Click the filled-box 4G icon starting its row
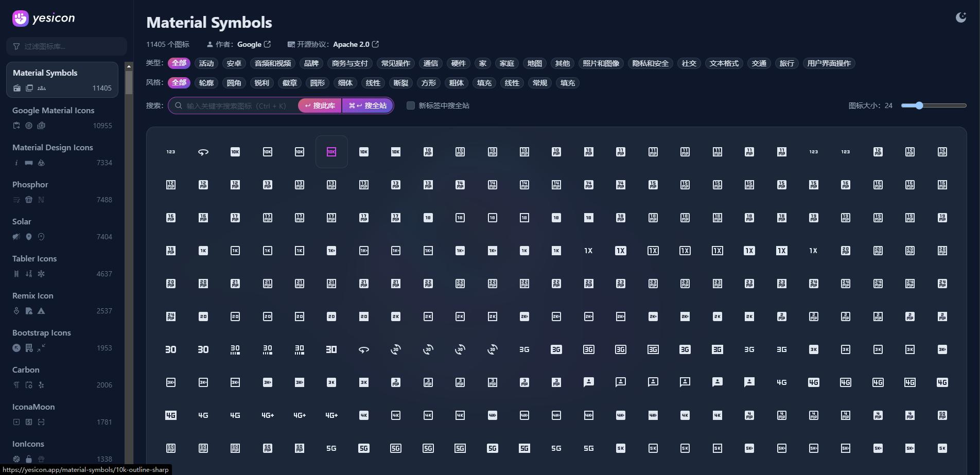 pos(171,415)
